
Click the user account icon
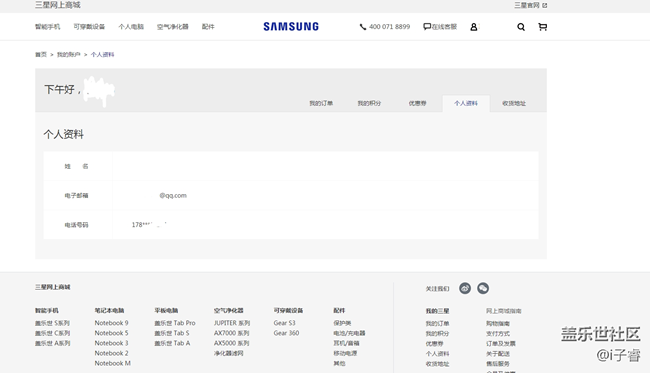(x=473, y=27)
